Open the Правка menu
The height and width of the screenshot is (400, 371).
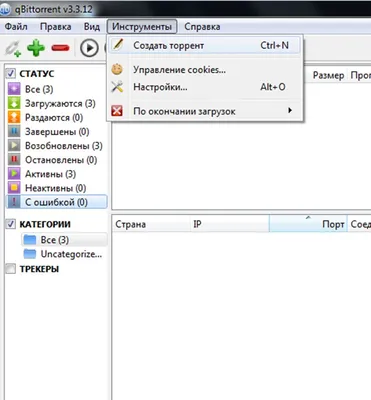[x=56, y=27]
